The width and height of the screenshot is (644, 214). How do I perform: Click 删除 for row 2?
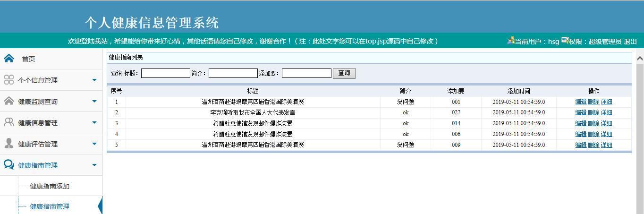[593, 112]
